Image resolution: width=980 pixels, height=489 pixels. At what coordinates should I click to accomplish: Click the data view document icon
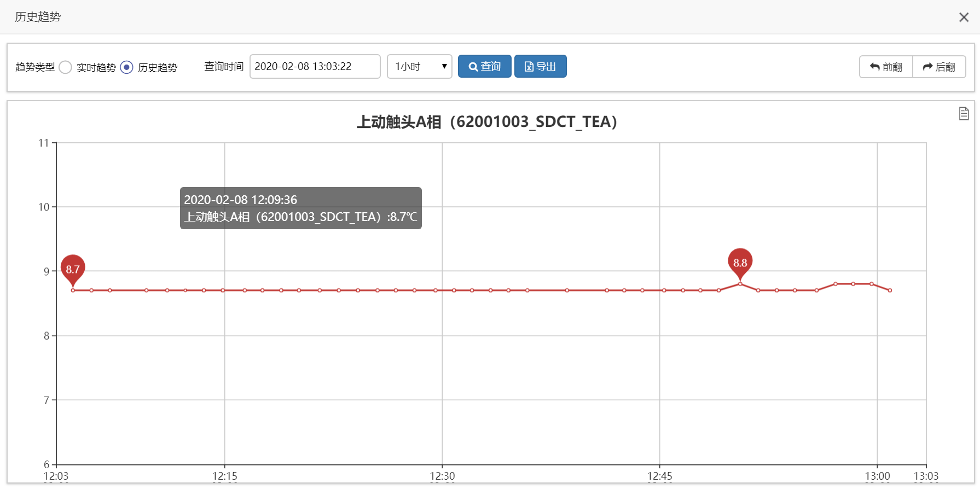click(964, 113)
